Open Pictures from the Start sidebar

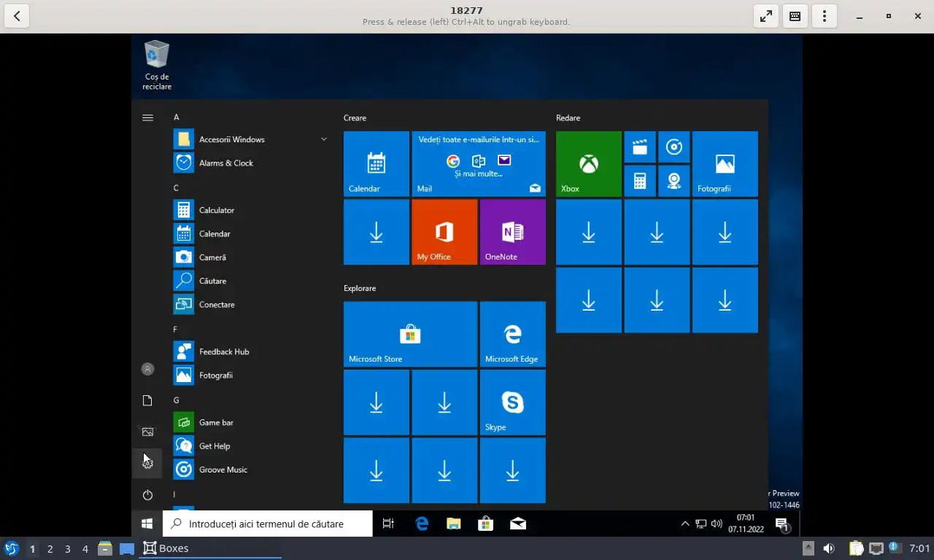(147, 432)
